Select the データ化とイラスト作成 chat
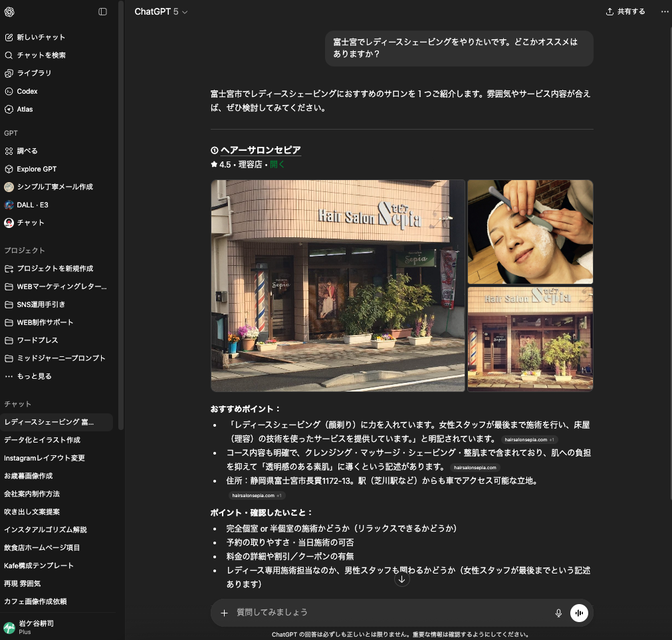This screenshot has width=672, height=640. click(42, 440)
